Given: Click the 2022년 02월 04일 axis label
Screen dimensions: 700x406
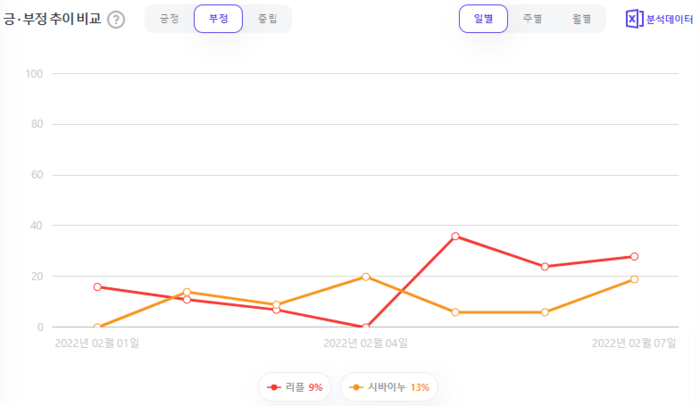Looking at the screenshot, I should 365,343.
